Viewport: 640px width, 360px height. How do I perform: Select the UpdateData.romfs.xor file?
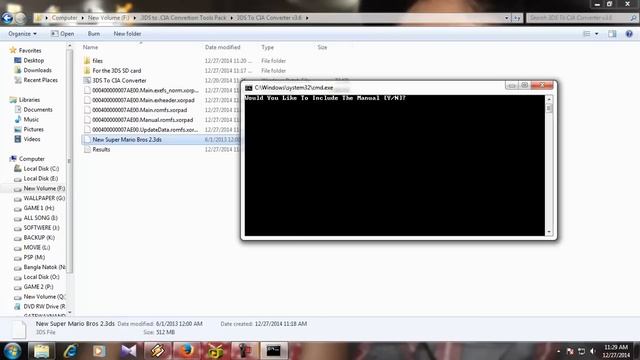click(145, 130)
